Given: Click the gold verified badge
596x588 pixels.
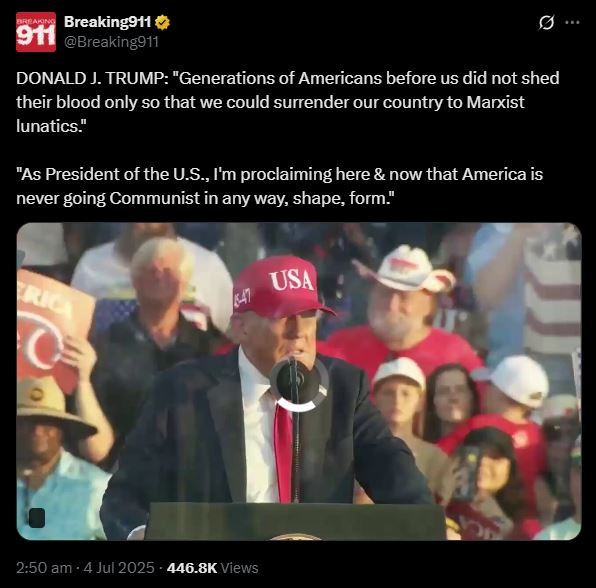Looking at the screenshot, I should (163, 22).
